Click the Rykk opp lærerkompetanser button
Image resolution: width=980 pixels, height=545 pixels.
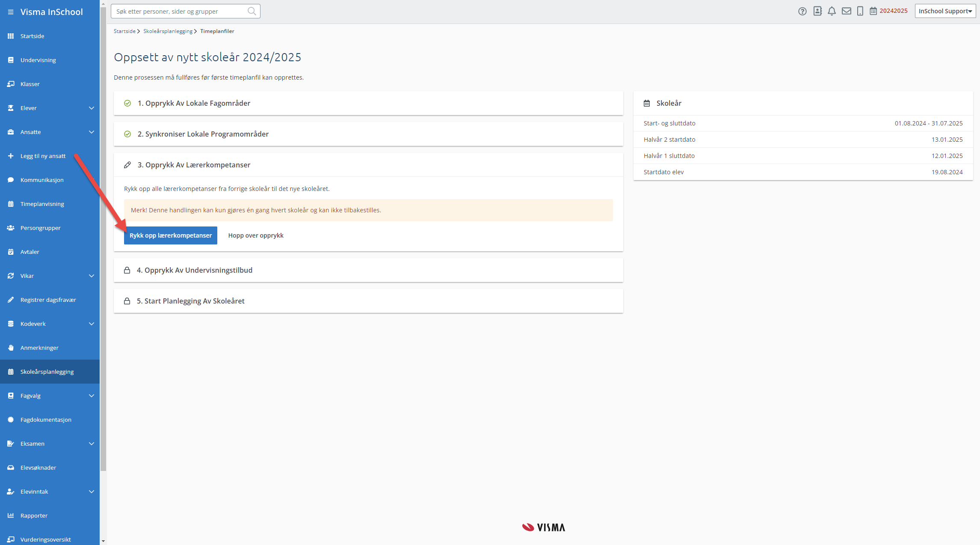click(171, 235)
